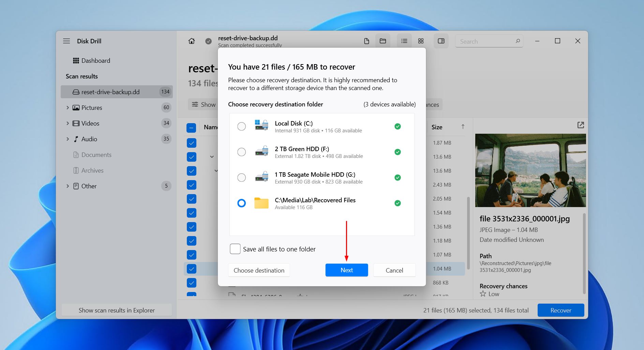Click the Local Disk (C:) drive icon
644x350 pixels.
click(x=261, y=126)
